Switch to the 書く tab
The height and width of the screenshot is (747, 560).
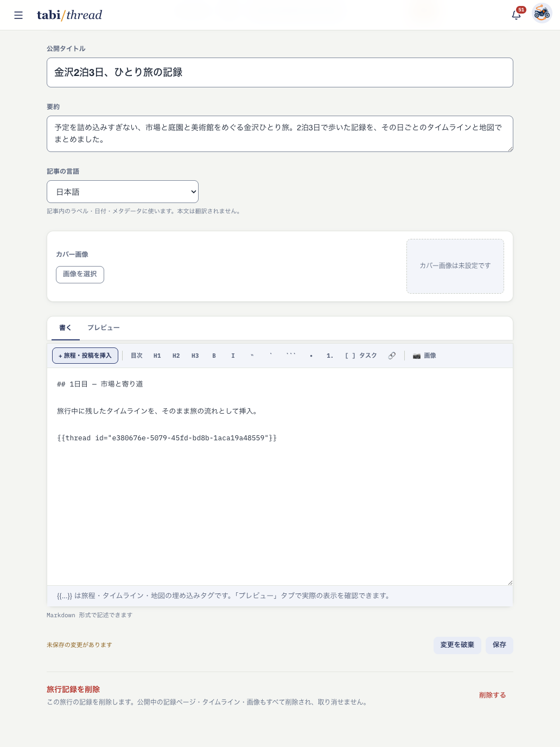65,328
